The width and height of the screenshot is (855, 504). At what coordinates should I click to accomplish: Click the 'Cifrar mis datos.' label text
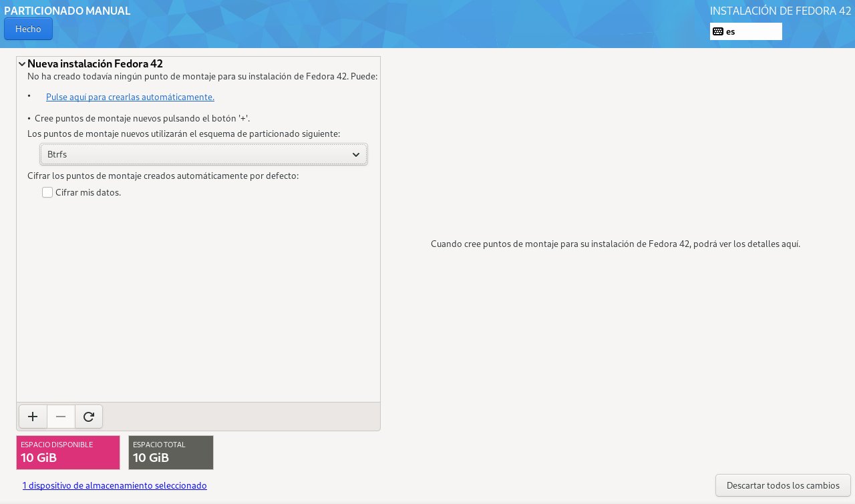click(x=88, y=192)
